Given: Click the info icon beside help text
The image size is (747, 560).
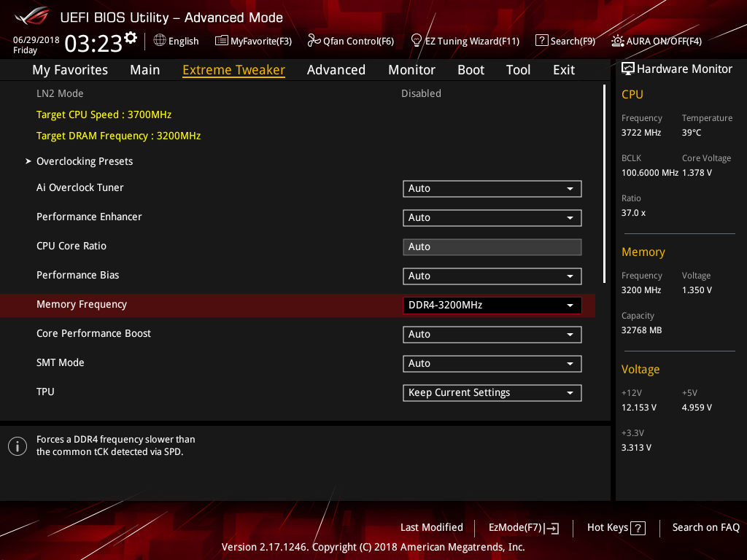Looking at the screenshot, I should 18,446.
